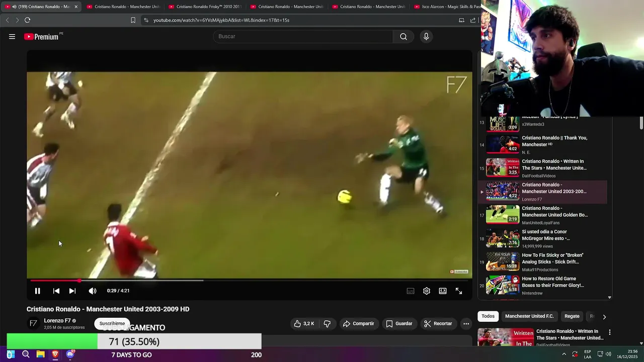Play Cristiano Ronaldo Thank You Manchester
The image size is (644, 362).
tap(542, 144)
